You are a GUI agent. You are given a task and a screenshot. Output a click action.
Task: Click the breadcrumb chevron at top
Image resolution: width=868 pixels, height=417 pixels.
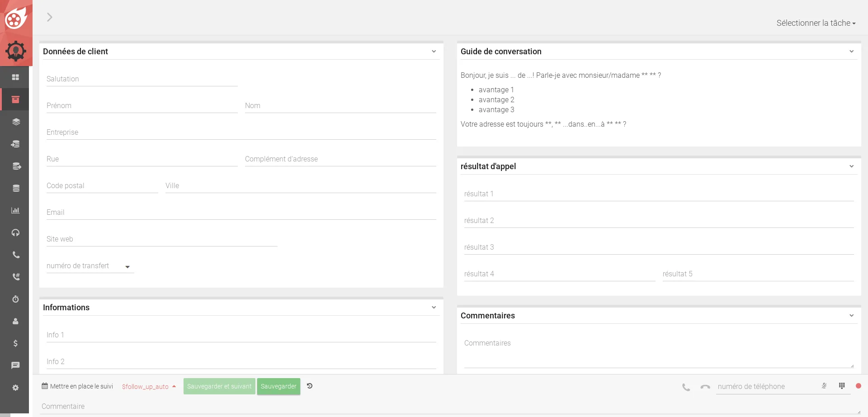50,17
